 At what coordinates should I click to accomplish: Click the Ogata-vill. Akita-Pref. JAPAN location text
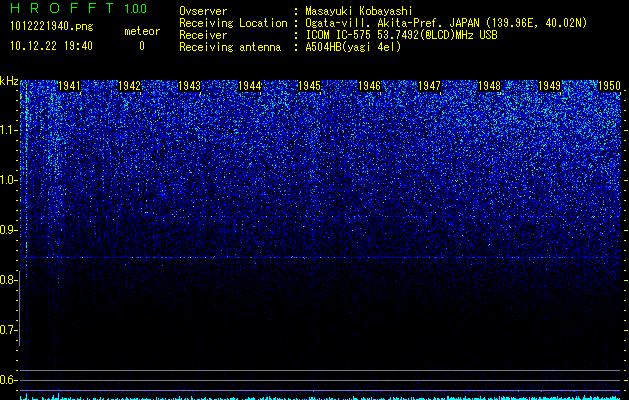[446, 23]
